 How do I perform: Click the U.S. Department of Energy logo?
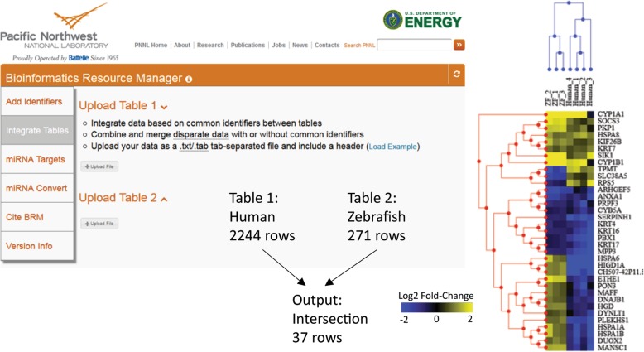click(x=422, y=20)
